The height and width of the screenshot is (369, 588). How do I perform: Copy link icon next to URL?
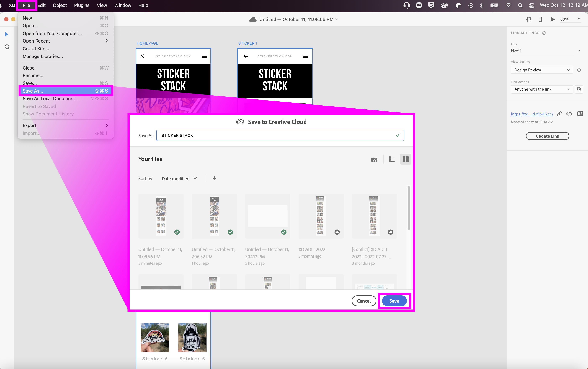point(559,114)
